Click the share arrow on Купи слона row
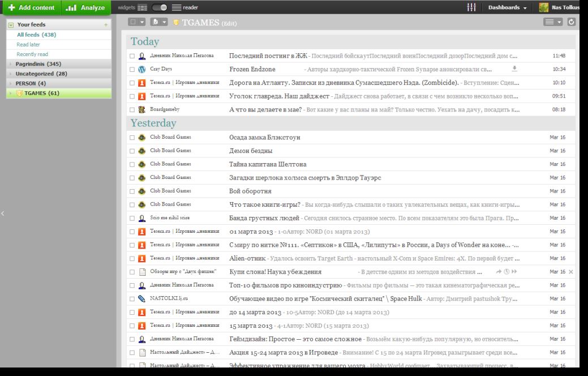This screenshot has height=376, width=588. click(499, 272)
